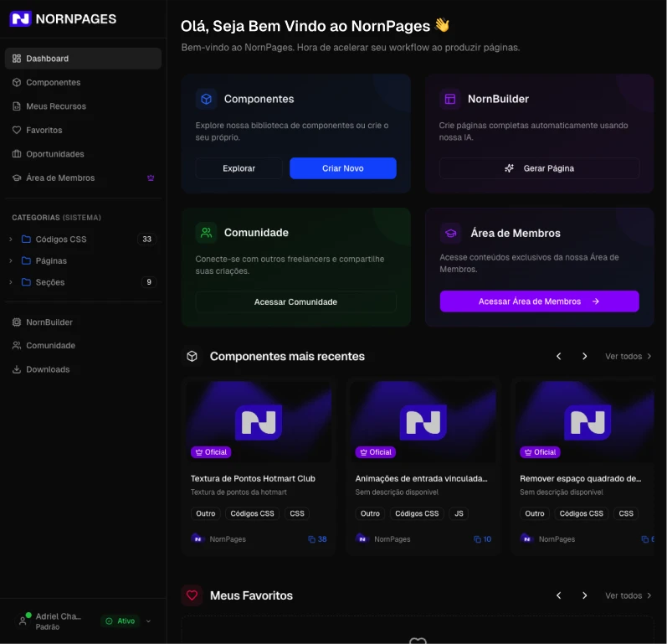
Task: Select Oportunidades in the sidebar
Action: [x=83, y=153]
